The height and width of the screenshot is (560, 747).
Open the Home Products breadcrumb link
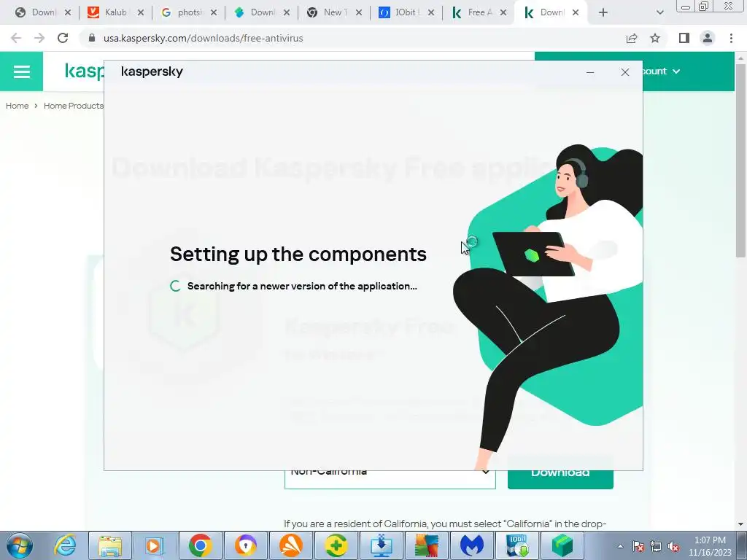(74, 106)
